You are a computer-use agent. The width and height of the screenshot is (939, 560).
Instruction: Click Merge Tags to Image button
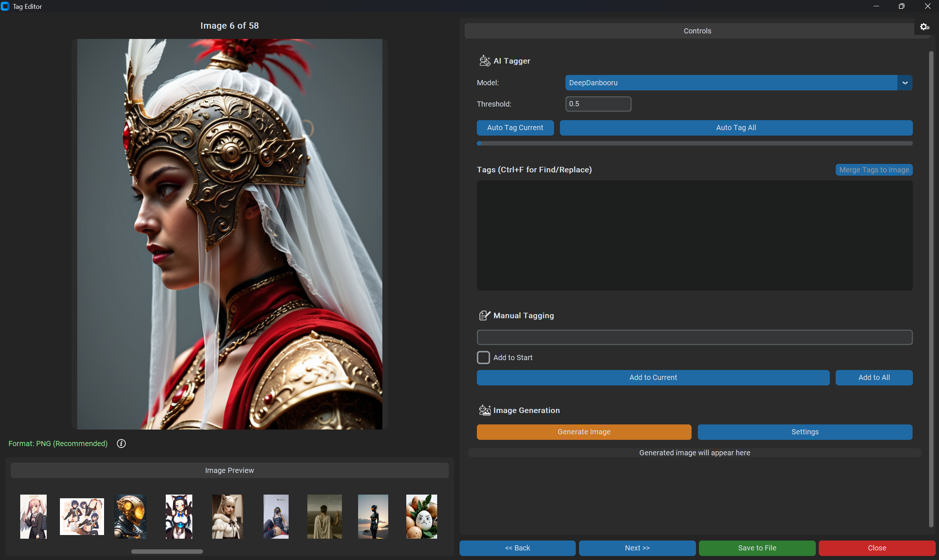(x=874, y=170)
